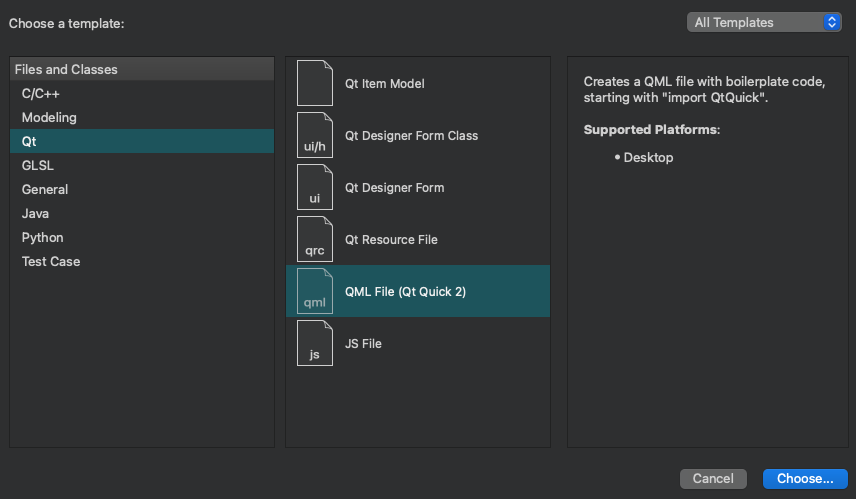Click the Desktop platform entry
Viewport: 856px width, 499px height.
(x=648, y=157)
